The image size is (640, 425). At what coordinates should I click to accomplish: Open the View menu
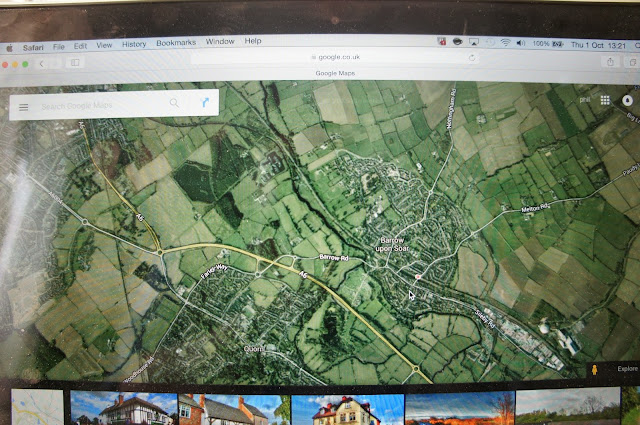(x=104, y=45)
